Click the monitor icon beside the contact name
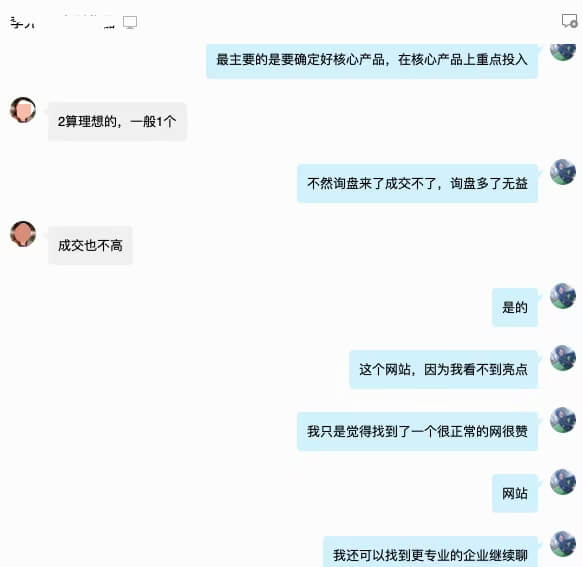The image size is (583, 567). click(130, 22)
